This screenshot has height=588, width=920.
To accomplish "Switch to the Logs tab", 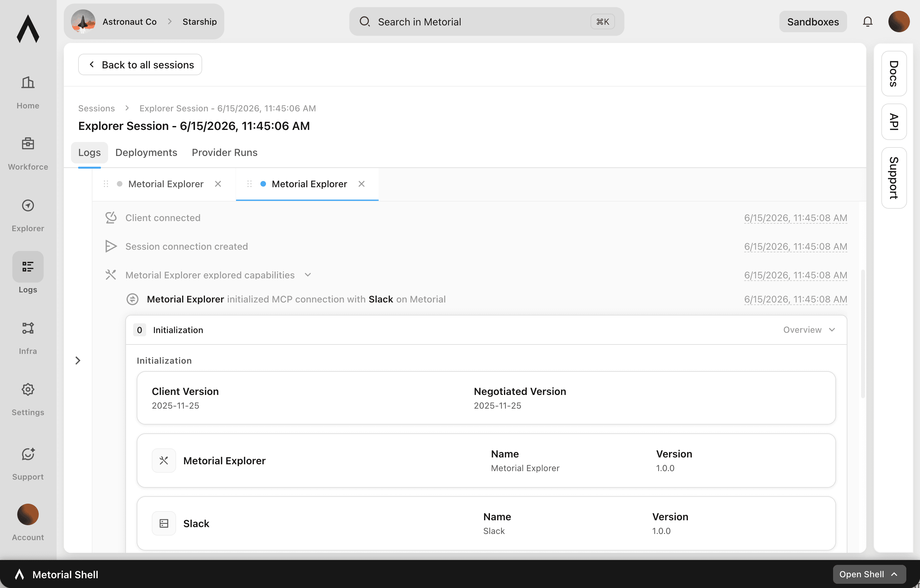I will click(x=90, y=152).
